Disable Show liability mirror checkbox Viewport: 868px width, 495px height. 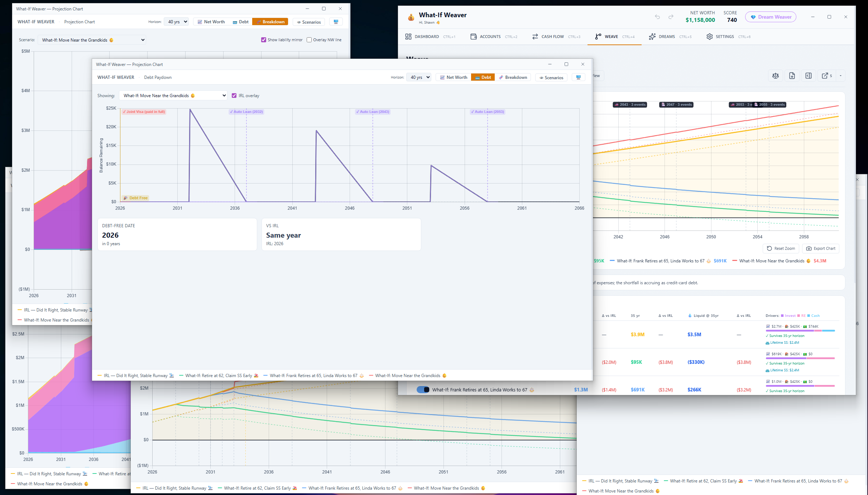(264, 40)
